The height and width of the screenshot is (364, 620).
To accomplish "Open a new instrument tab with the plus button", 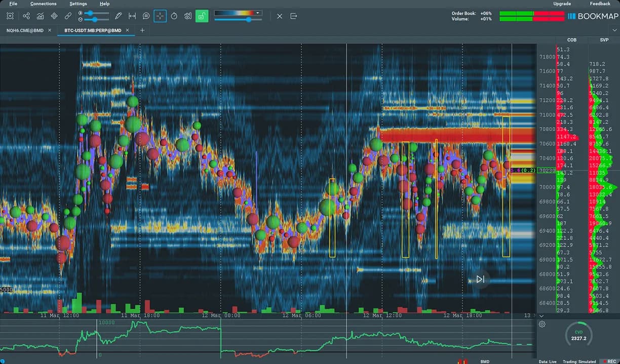I will 142,30.
